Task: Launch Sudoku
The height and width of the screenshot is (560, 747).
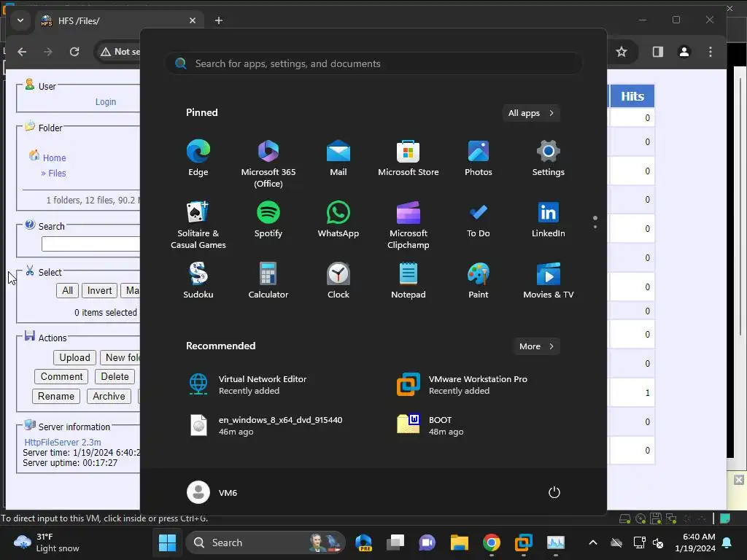Action: pyautogui.click(x=198, y=281)
